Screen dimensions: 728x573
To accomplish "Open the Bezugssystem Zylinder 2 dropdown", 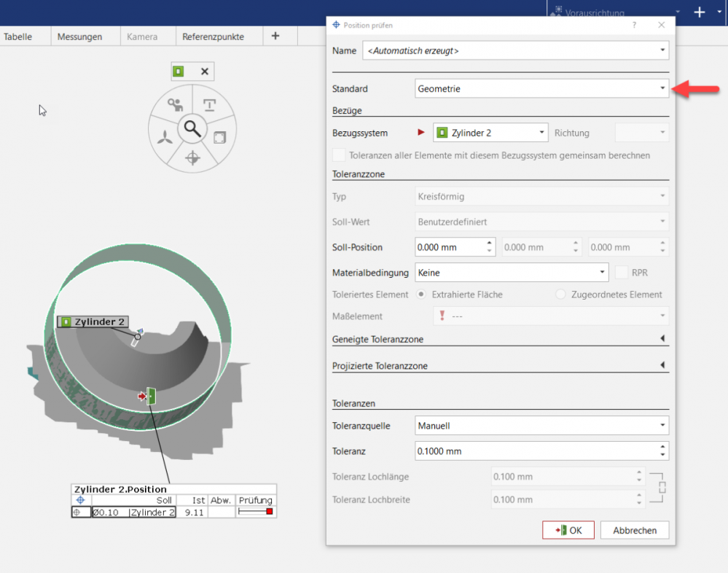I will (490, 133).
